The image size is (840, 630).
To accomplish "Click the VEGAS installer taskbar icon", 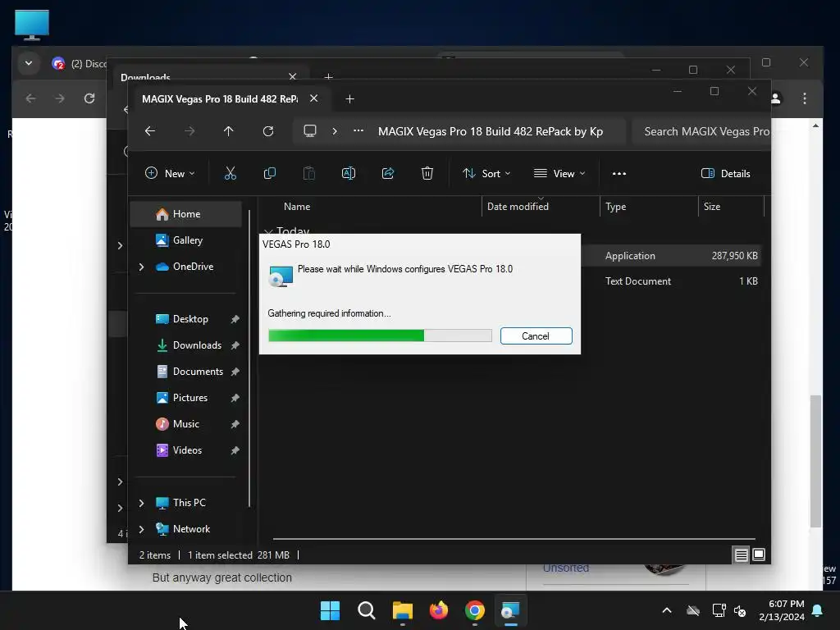I will coord(511,610).
